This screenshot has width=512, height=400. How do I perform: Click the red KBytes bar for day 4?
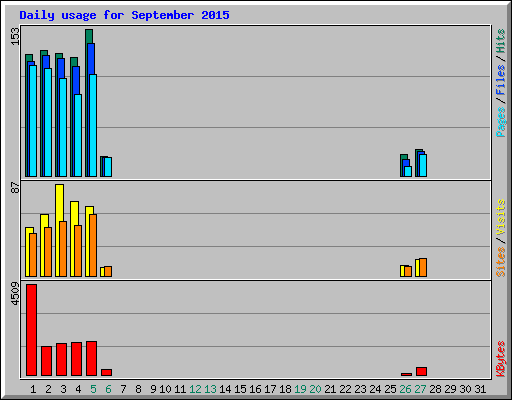(x=76, y=359)
